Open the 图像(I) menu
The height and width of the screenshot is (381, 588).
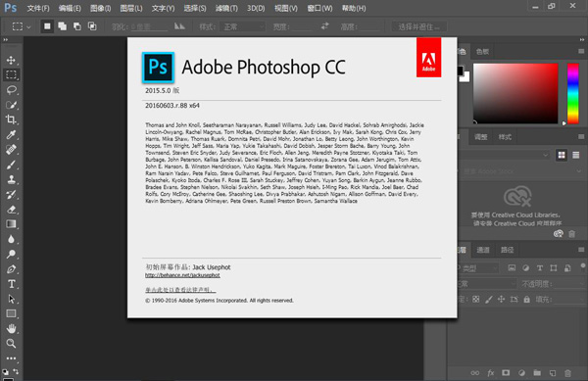(x=101, y=8)
